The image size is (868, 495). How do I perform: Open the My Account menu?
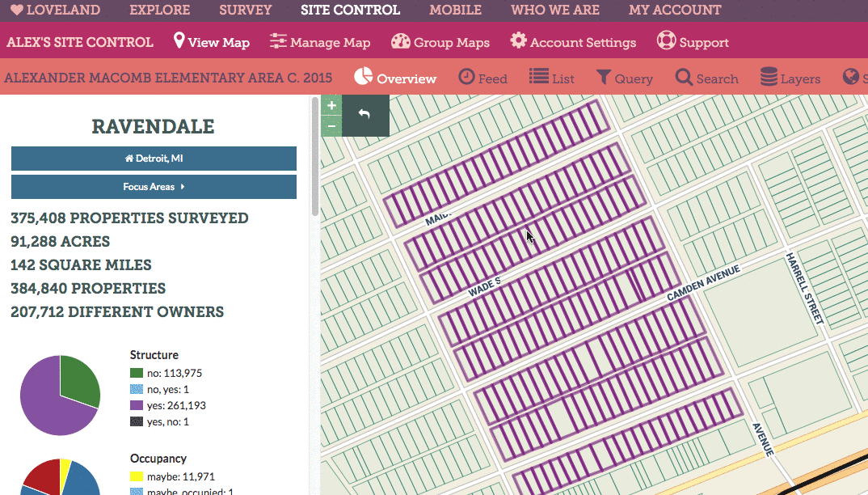pos(675,10)
